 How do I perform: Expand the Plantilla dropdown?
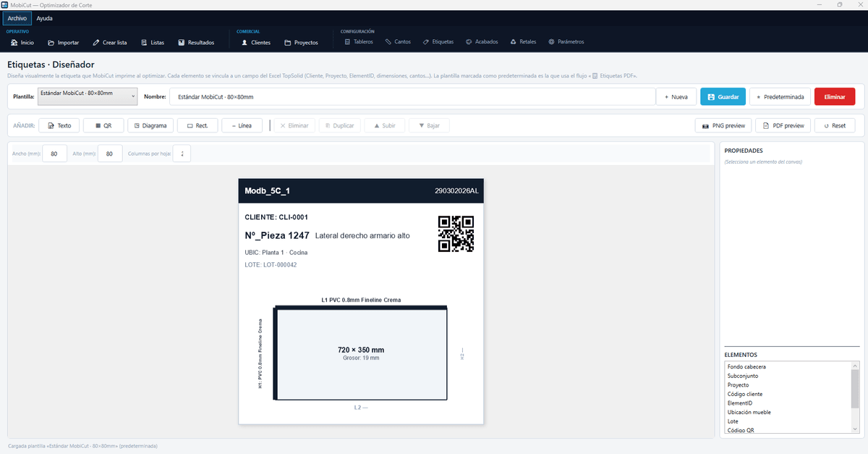point(88,96)
